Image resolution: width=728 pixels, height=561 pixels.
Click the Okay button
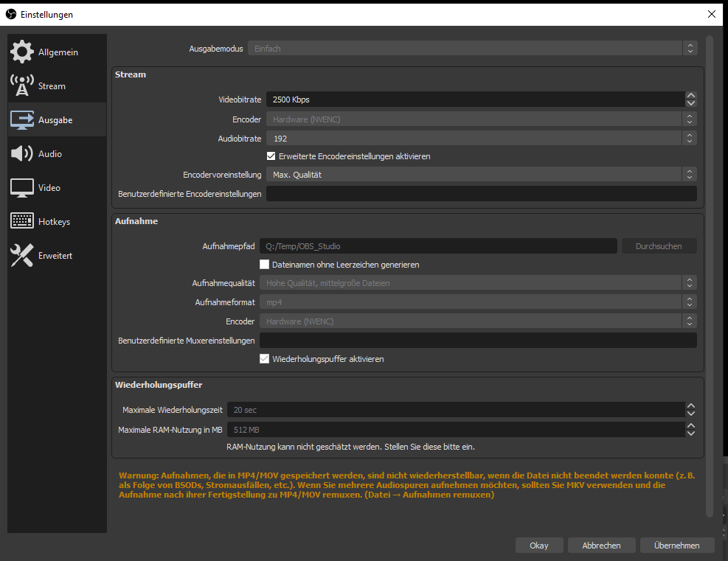[x=538, y=546]
